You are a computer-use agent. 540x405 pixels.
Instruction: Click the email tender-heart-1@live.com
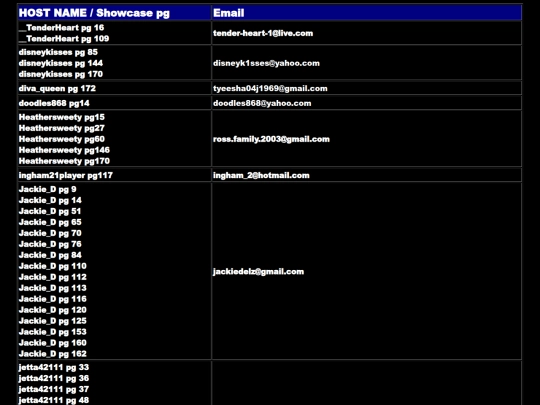point(263,33)
